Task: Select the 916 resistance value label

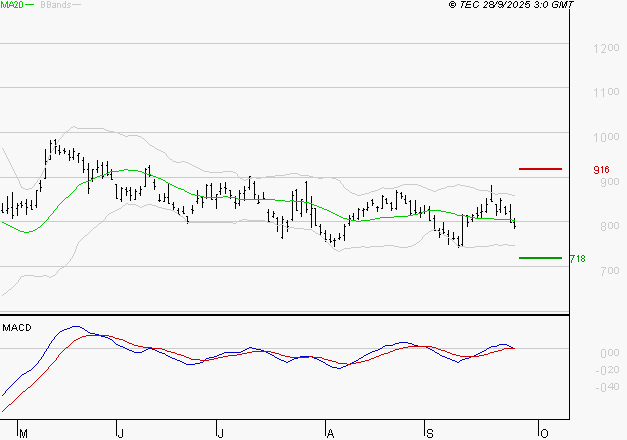Action: tap(602, 170)
